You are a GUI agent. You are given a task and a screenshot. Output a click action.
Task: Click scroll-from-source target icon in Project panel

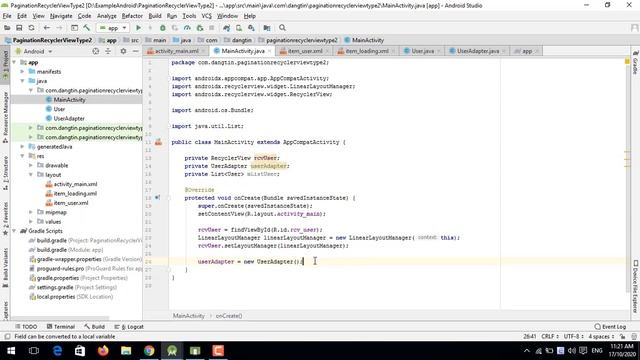point(96,51)
